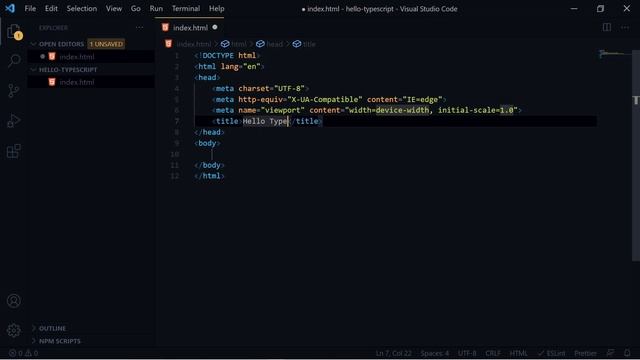Click the 'viewport' attribute value
640x360 pixels.
pyautogui.click(x=282, y=110)
